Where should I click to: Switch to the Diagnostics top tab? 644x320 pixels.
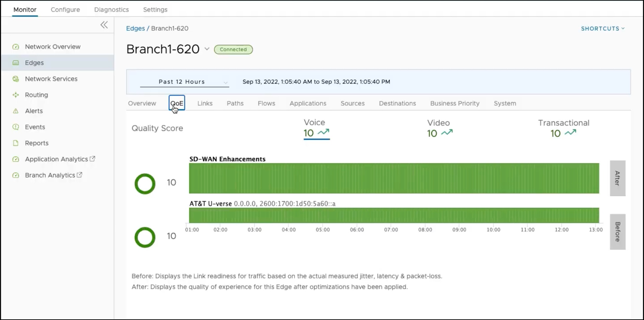[111, 10]
